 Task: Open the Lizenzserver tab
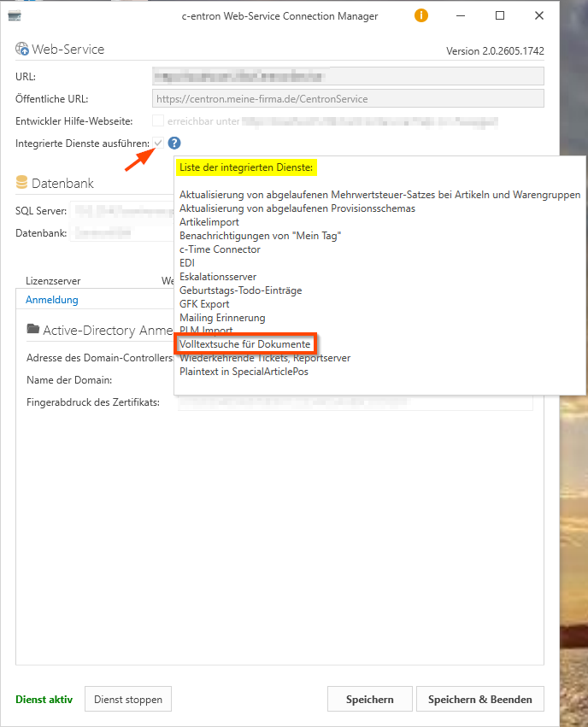click(x=53, y=281)
